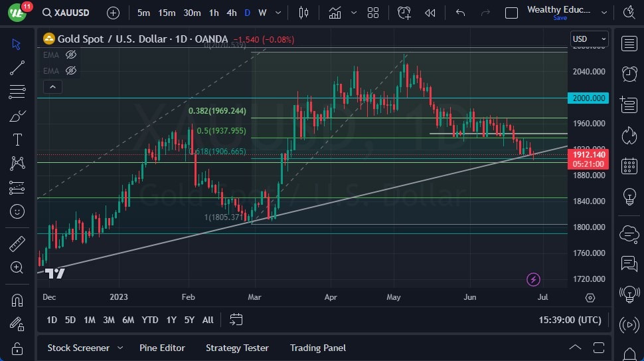
Task: Set the date range to 1Y
Action: [x=171, y=320]
